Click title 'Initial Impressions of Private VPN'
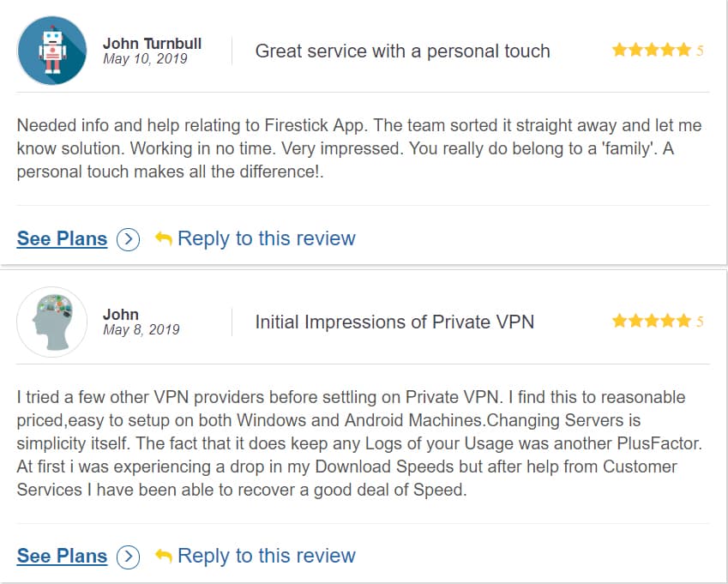The height and width of the screenshot is (584, 728). (x=394, y=322)
